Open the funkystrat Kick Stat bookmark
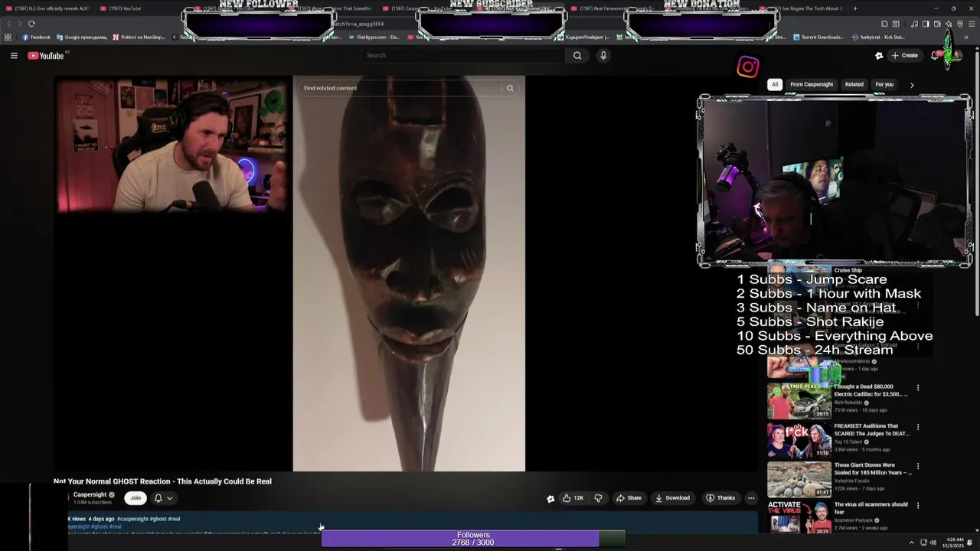980x551 pixels. 878,37
